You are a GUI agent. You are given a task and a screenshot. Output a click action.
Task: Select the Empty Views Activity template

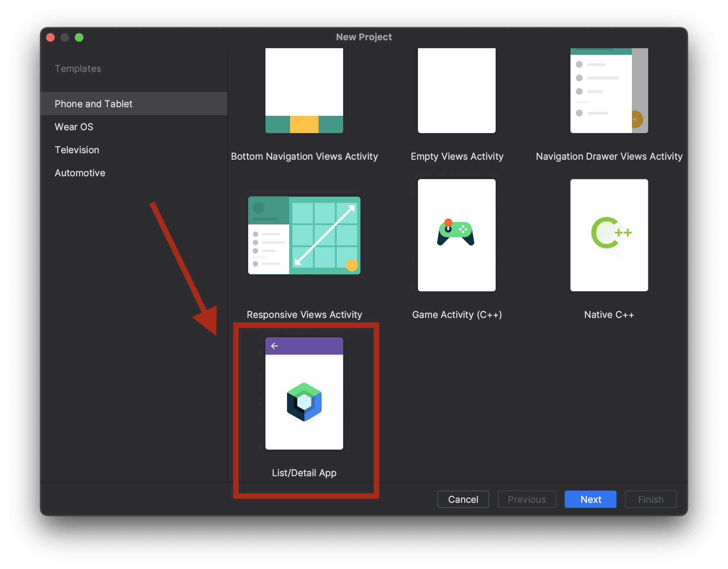coord(456,90)
